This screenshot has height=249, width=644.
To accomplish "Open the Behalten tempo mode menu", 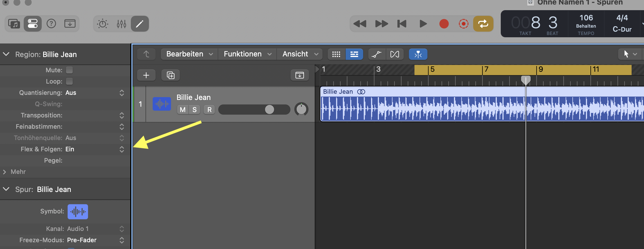I will pyautogui.click(x=586, y=26).
